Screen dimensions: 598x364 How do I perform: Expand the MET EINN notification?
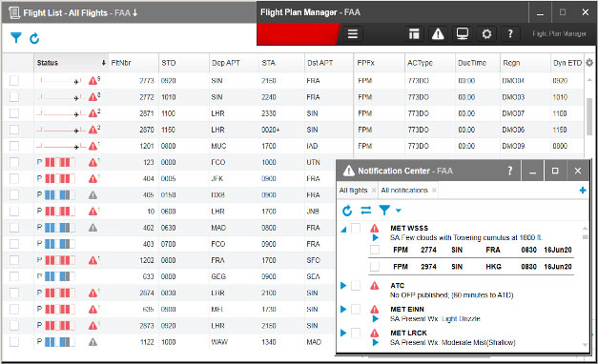coord(343,309)
